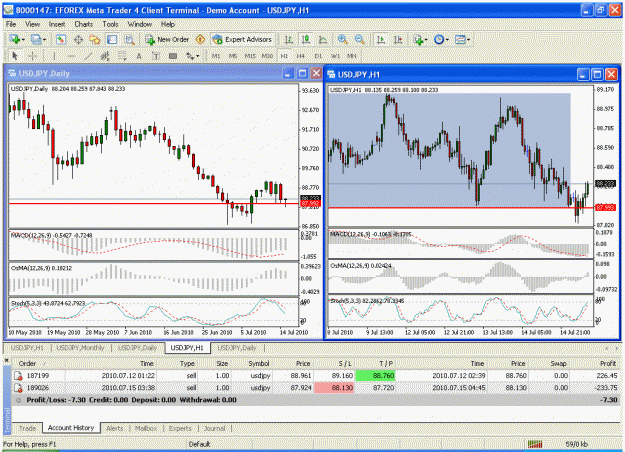This screenshot has width=625, height=452.
Task: Select the Text 'A' drawing tool
Action: (x=139, y=56)
